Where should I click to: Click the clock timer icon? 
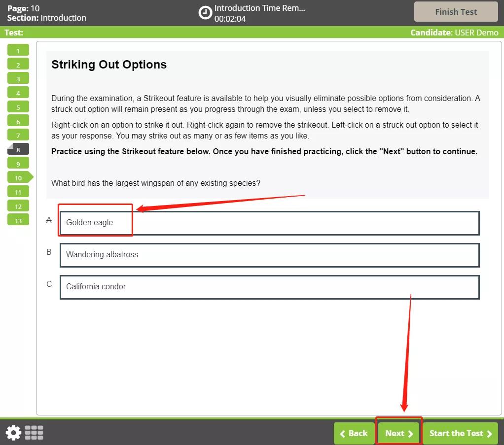205,13
